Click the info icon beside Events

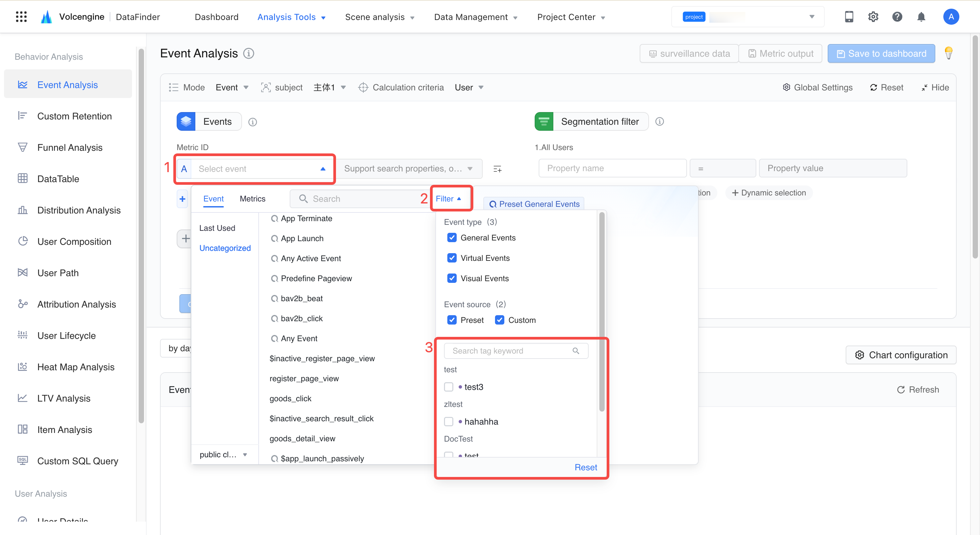point(253,122)
